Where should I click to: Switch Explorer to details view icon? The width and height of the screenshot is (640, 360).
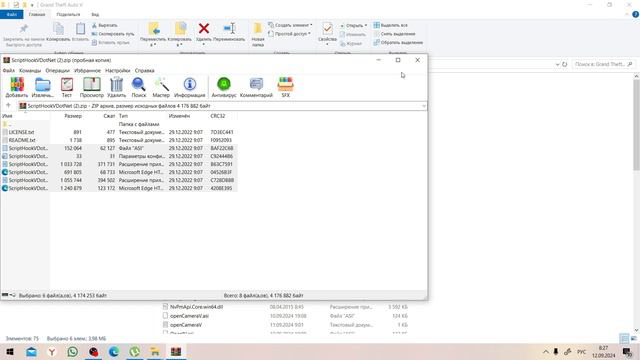pyautogui.click(x=624, y=338)
